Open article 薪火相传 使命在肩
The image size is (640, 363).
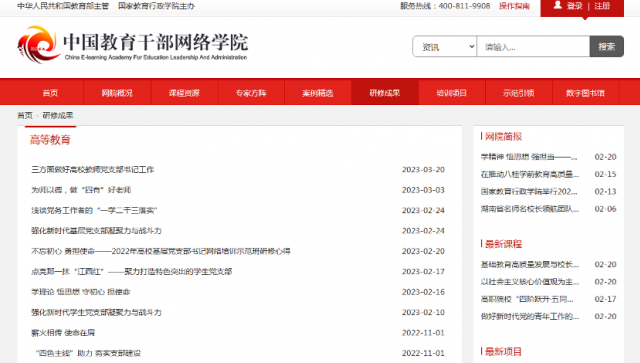[63, 333]
